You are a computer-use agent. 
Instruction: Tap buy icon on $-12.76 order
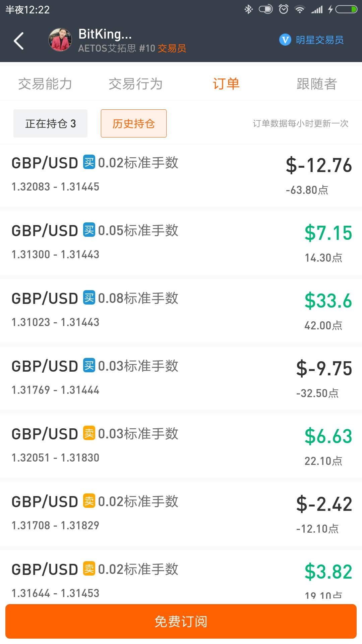click(x=89, y=162)
